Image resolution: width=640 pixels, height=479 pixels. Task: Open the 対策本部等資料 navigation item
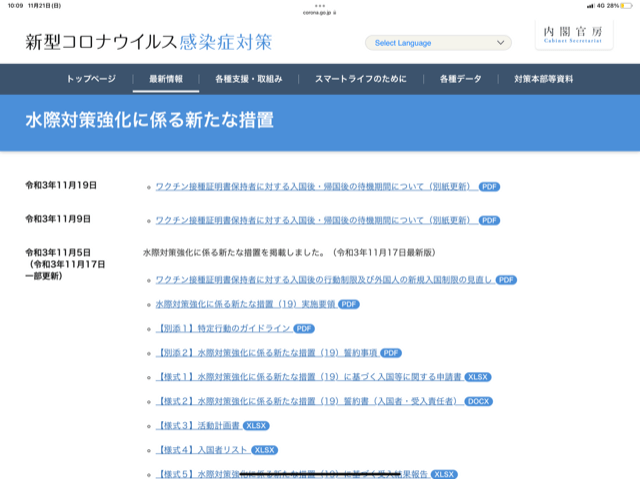(544, 78)
